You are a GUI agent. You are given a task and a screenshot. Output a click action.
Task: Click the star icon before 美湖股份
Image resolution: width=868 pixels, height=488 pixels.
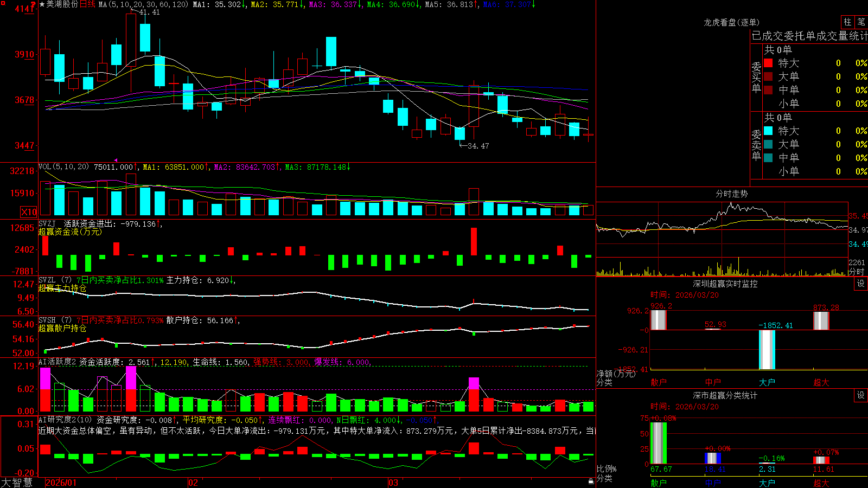(x=42, y=4)
